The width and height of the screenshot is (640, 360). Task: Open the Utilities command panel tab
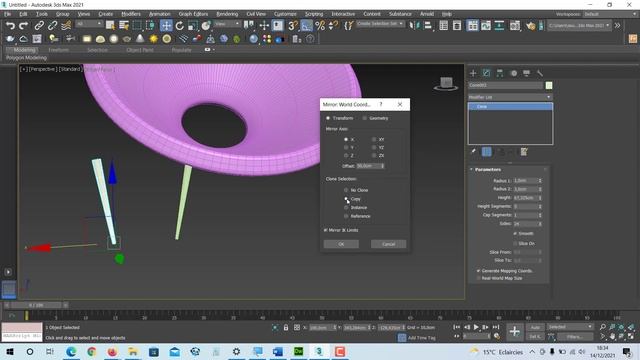(x=540, y=73)
